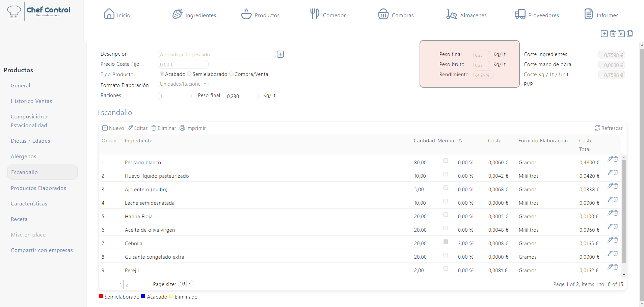Go to Receta sidebar section

pyautogui.click(x=19, y=219)
